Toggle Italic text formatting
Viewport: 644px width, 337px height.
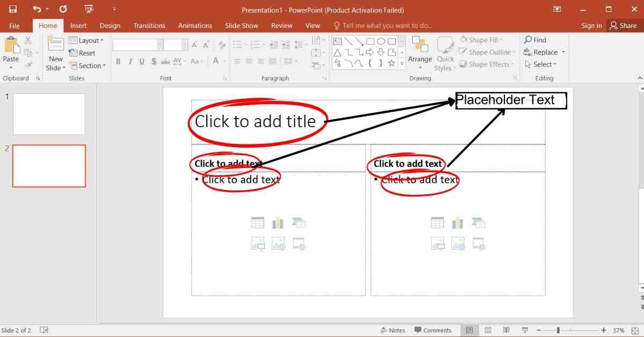(130, 62)
